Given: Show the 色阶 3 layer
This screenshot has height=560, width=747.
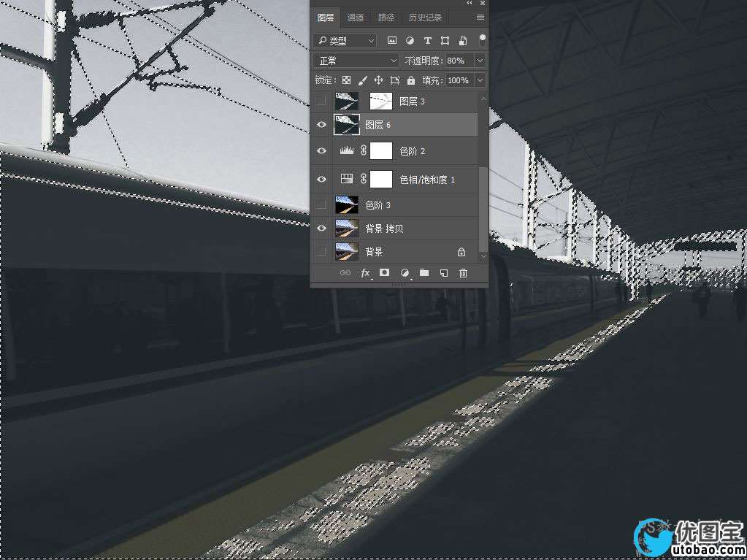Looking at the screenshot, I should [x=322, y=204].
